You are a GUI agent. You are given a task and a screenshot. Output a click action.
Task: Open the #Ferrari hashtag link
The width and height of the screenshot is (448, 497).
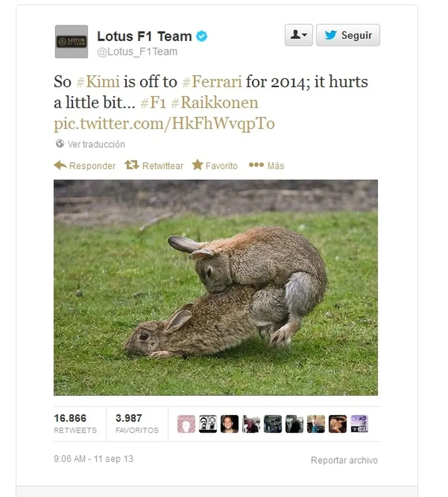[x=212, y=81]
